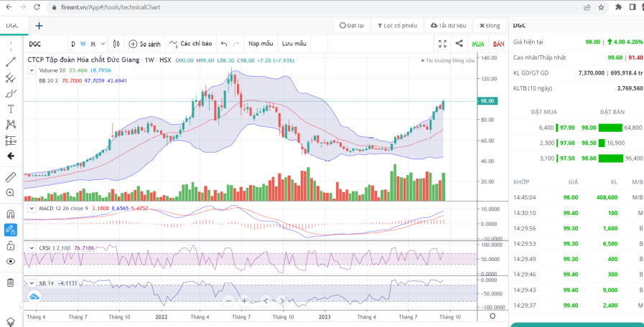644x327 pixels.
Task: Select the D daily timeframe
Action: [73, 44]
